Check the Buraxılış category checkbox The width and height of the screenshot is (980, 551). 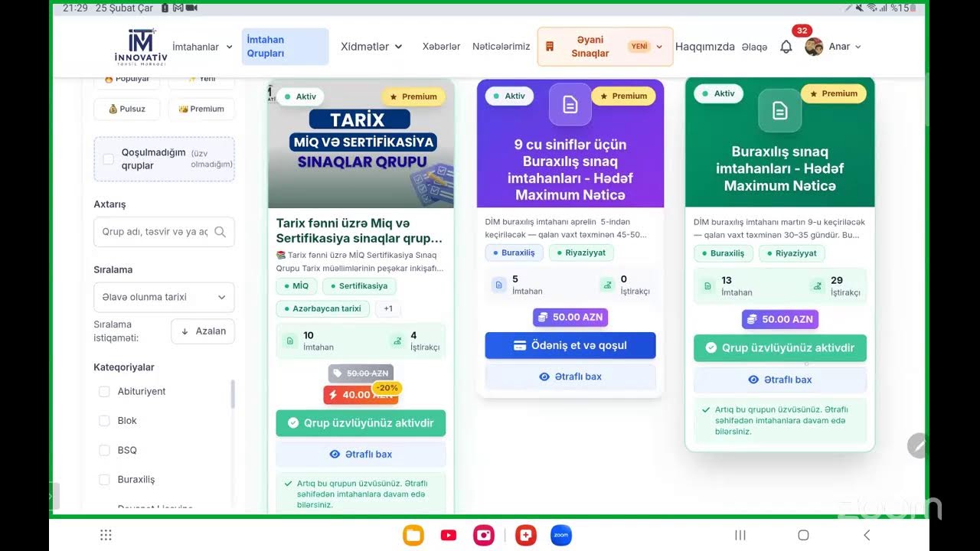[x=104, y=480]
